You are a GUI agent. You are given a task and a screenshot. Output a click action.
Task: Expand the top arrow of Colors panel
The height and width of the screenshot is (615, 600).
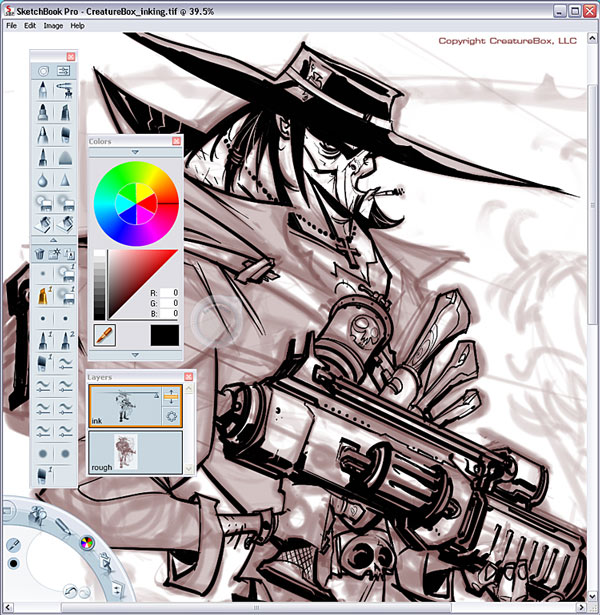[x=135, y=152]
